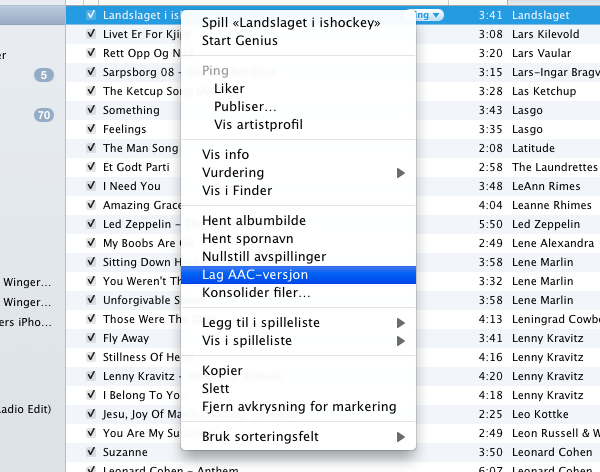Image resolution: width=600 pixels, height=472 pixels.
Task: Toggle checkbox next to Fly Away
Action: pyautogui.click(x=92, y=338)
